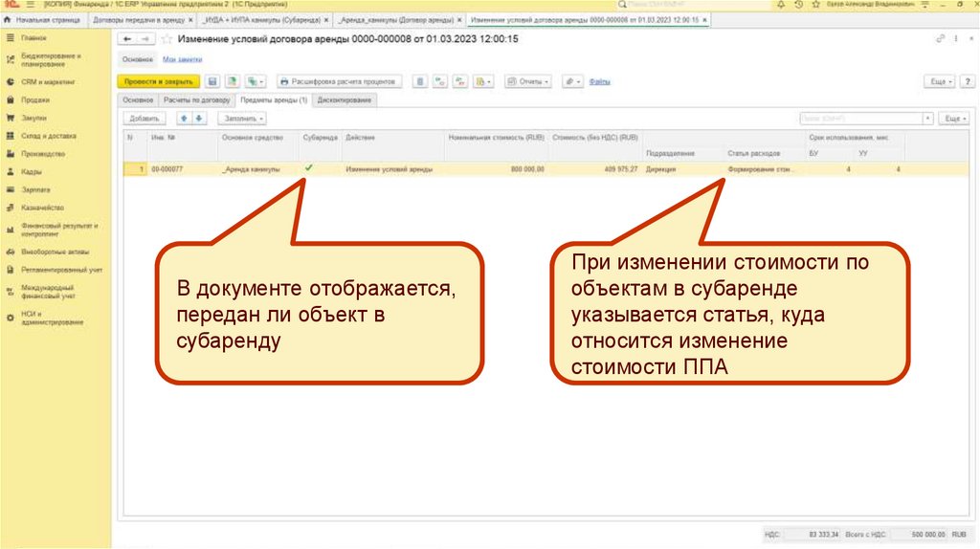Screen dimensions: 980x549
Task: Click the Формирование стои... expense item cell
Action: click(765, 169)
